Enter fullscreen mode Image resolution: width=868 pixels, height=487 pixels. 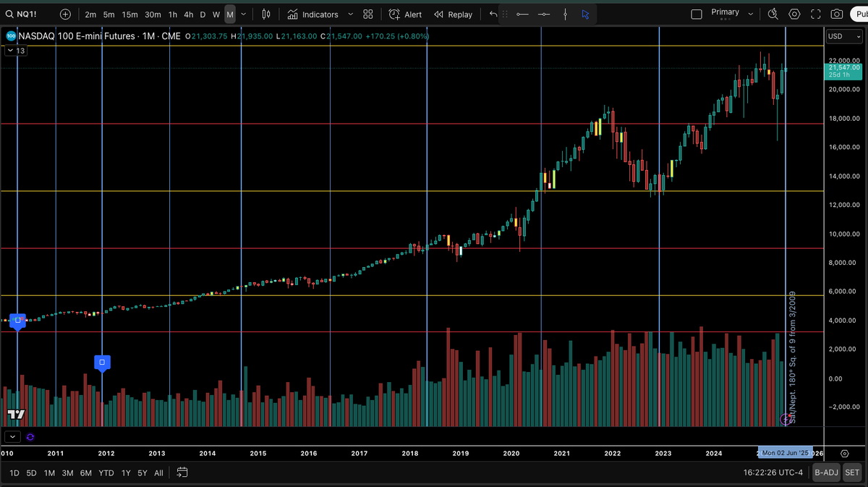click(816, 14)
